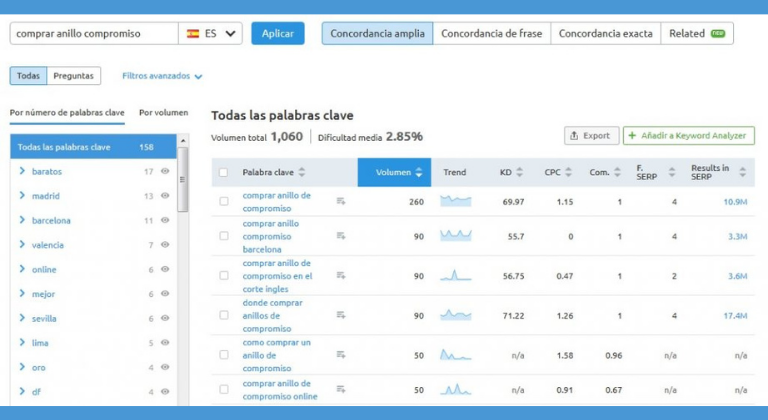This screenshot has height=420, width=768.
Task: Check the 'donde comprar anillos de compromiso' row
Action: click(224, 315)
